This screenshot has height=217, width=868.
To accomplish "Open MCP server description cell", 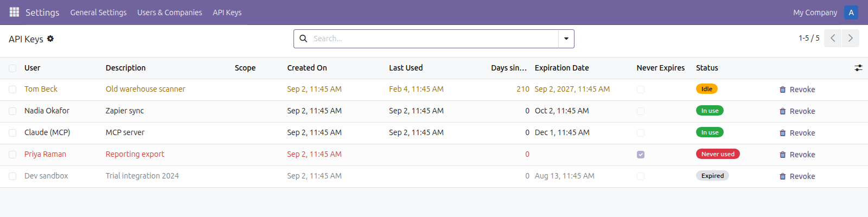I will point(125,132).
